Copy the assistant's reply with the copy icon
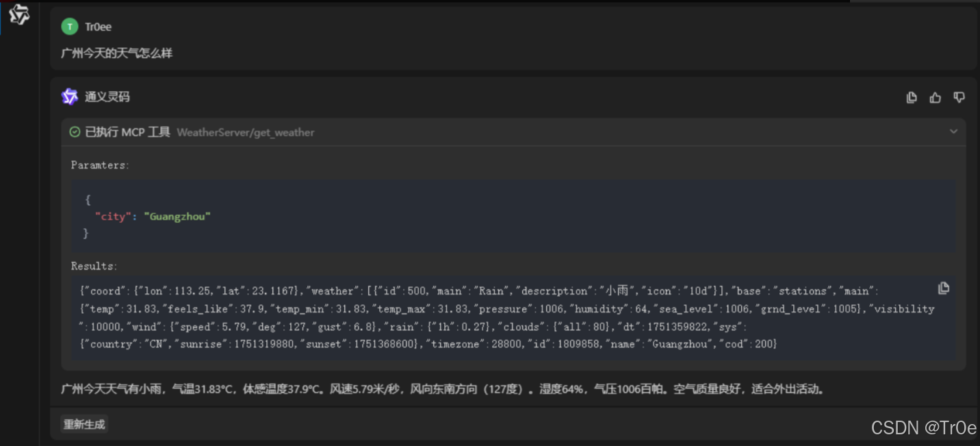The height and width of the screenshot is (446, 980). (x=912, y=97)
